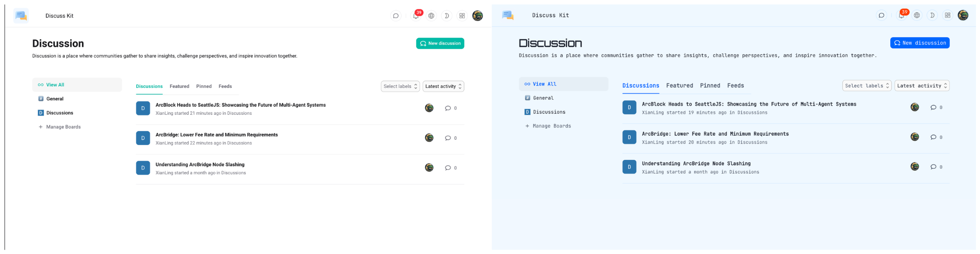Open Select labels dropdown in the left white panel
This screenshot has width=980, height=254.
(x=400, y=87)
